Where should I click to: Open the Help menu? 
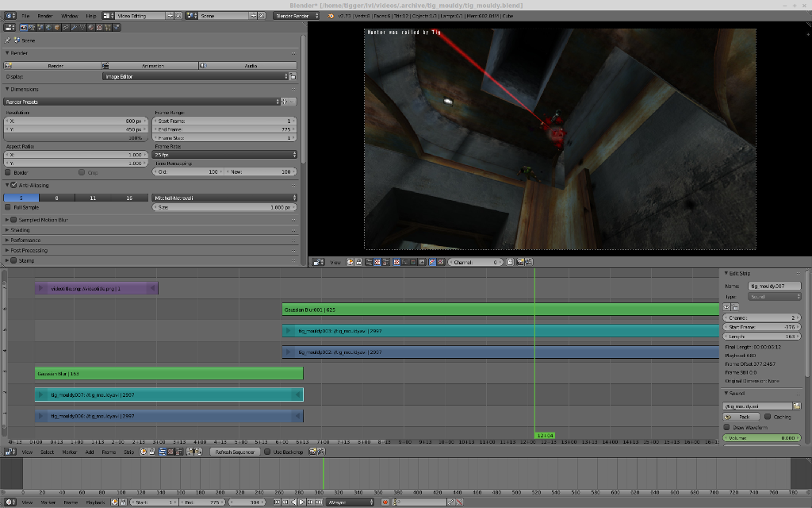pyautogui.click(x=91, y=16)
